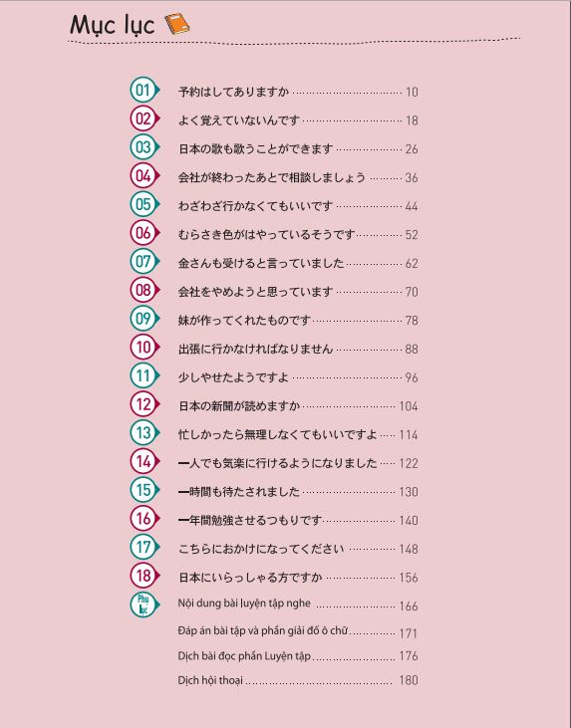
Task: Click the chapter 05 teal badge
Action: click(x=144, y=204)
